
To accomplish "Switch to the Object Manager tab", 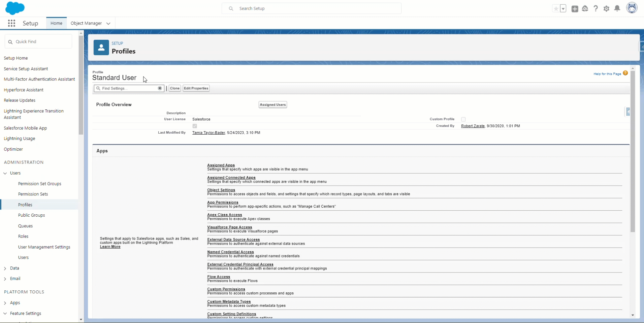I will point(86,23).
